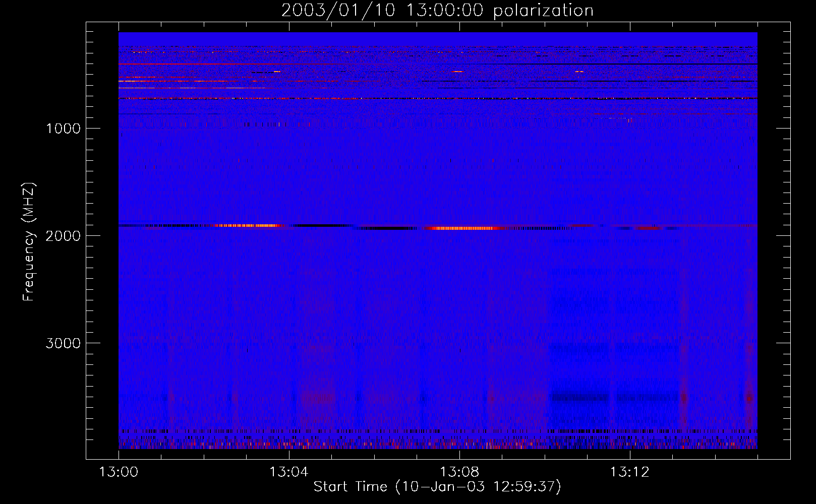
Task: Click the 13:08 time tick label
Action: coord(459,472)
